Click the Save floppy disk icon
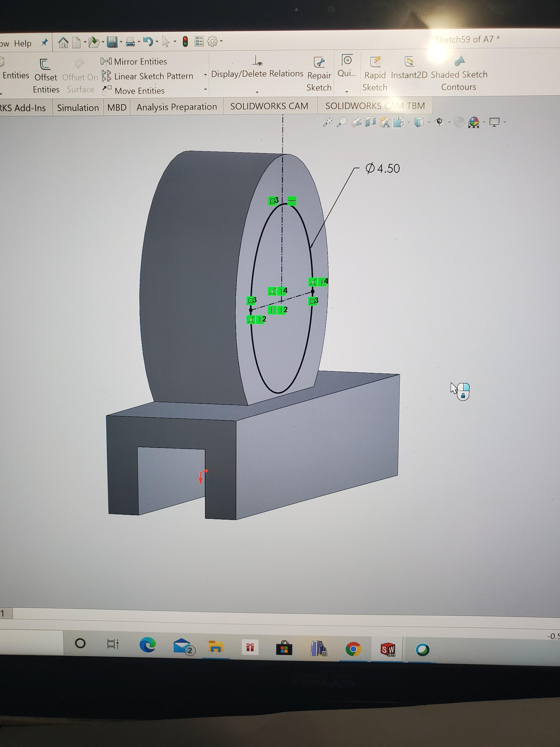 click(112, 42)
